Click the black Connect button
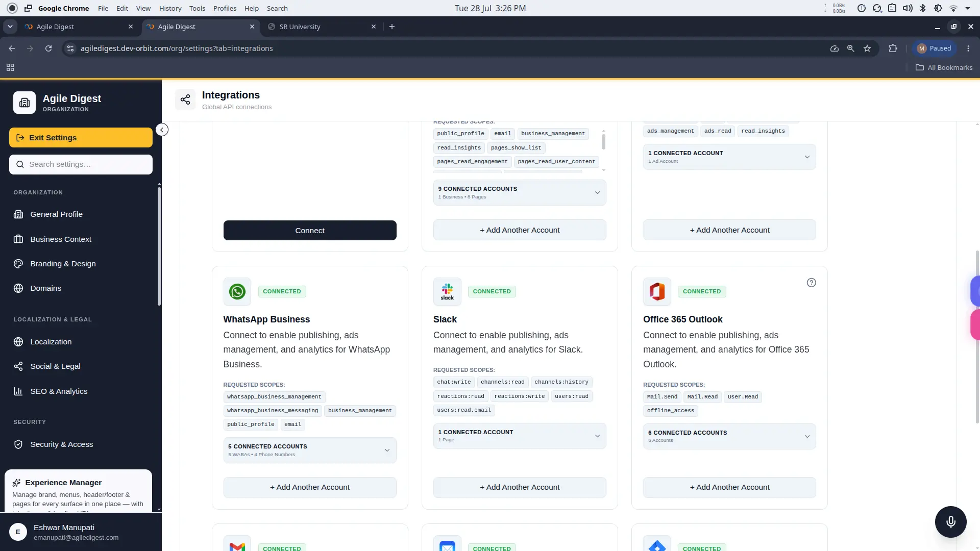This screenshot has height=551, width=980. click(310, 231)
